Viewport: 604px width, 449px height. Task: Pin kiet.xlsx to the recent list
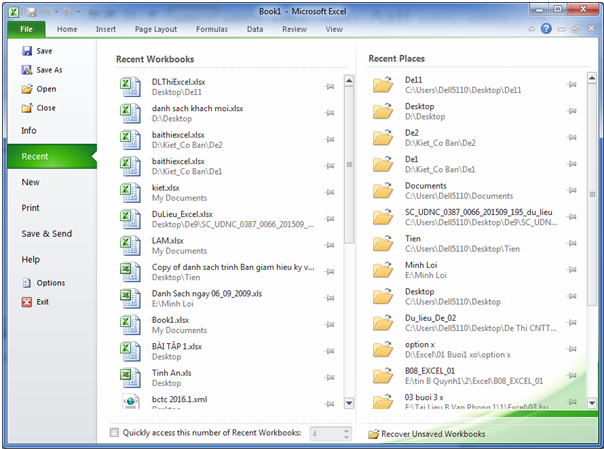point(329,193)
